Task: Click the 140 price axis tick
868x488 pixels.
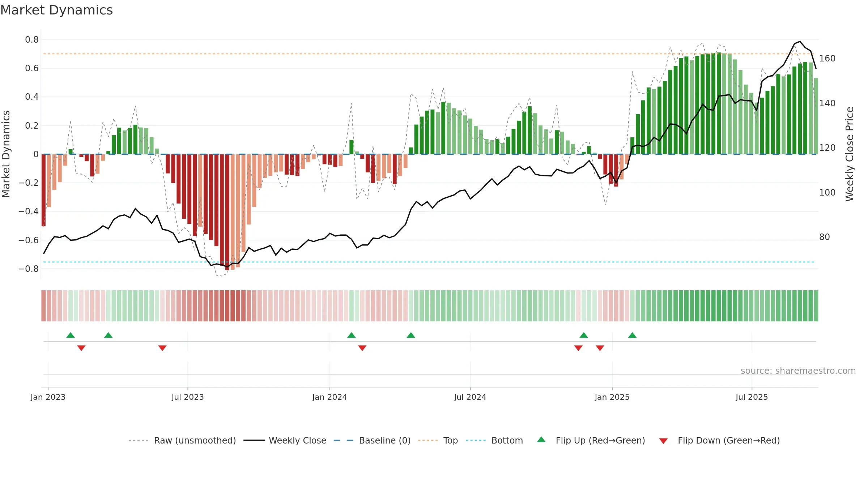Action: pos(827,103)
